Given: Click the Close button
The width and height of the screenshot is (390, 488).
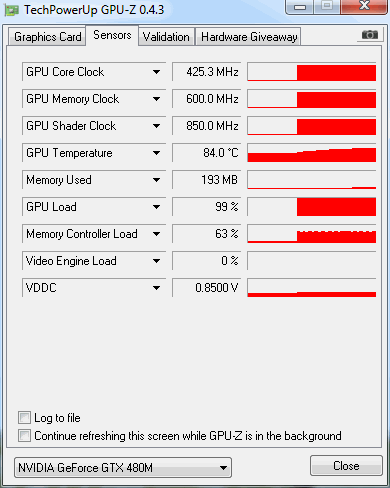Looking at the screenshot, I should [346, 466].
